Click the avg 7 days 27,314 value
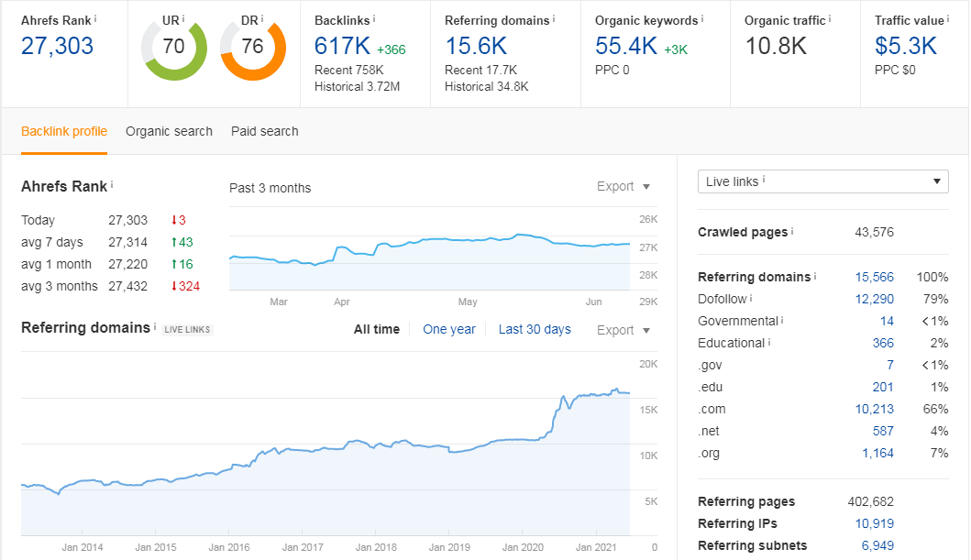The width and height of the screenshot is (971, 560). pyautogui.click(x=128, y=242)
